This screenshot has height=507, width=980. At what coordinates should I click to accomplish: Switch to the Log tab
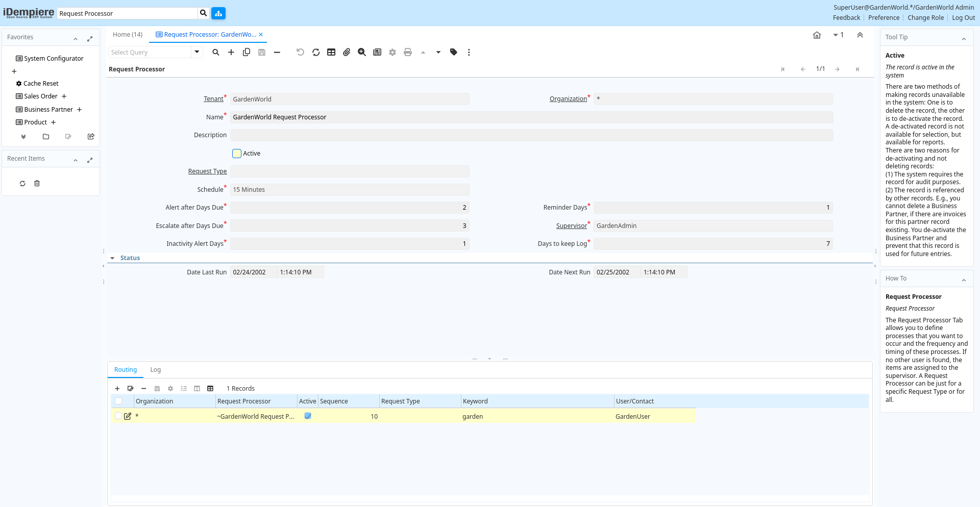click(x=155, y=370)
